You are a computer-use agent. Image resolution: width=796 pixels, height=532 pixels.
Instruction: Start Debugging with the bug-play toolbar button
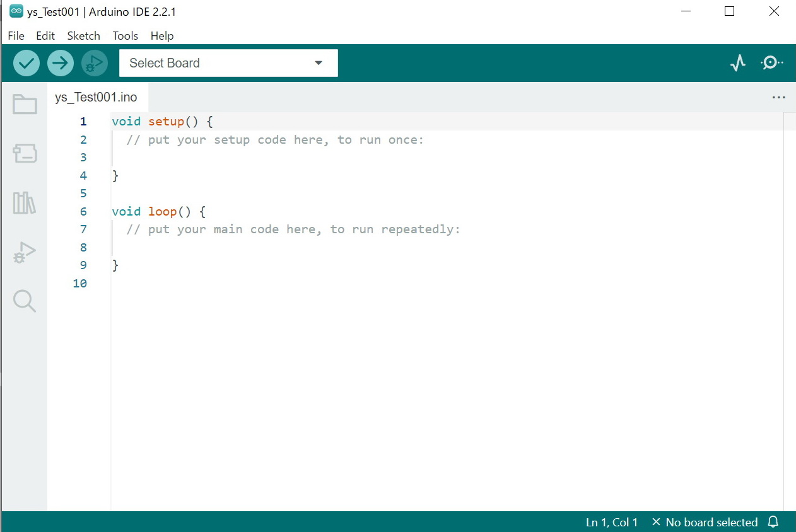click(x=95, y=63)
